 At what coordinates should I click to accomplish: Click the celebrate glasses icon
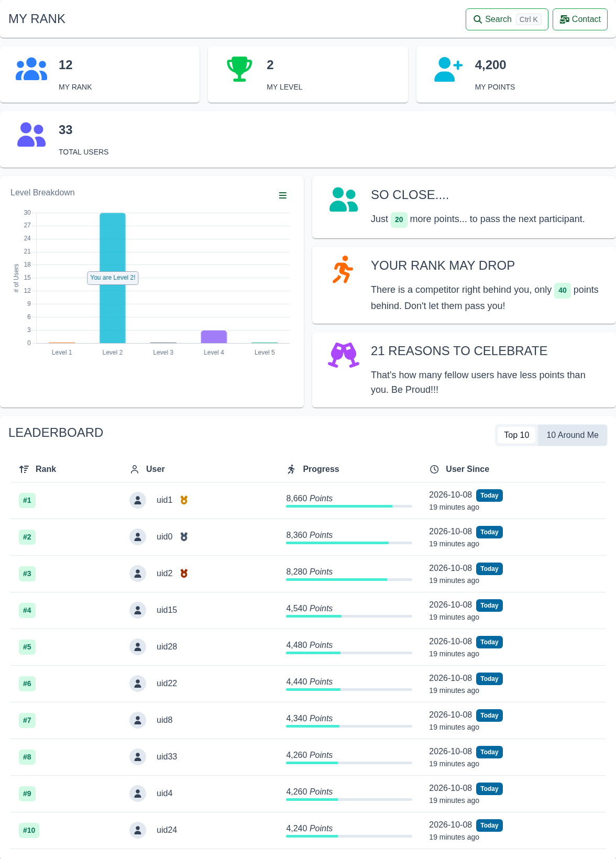tap(344, 355)
